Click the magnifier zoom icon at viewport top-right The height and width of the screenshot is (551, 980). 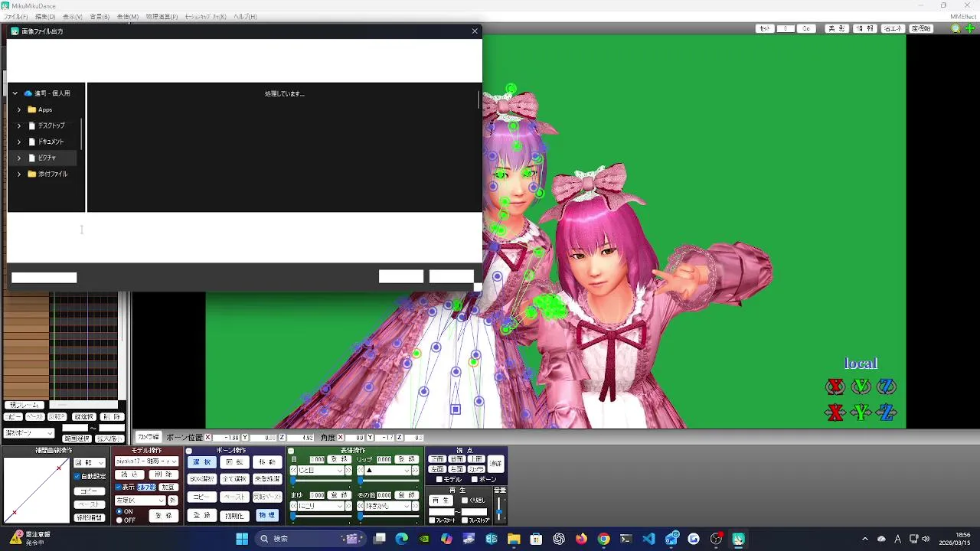(955, 28)
